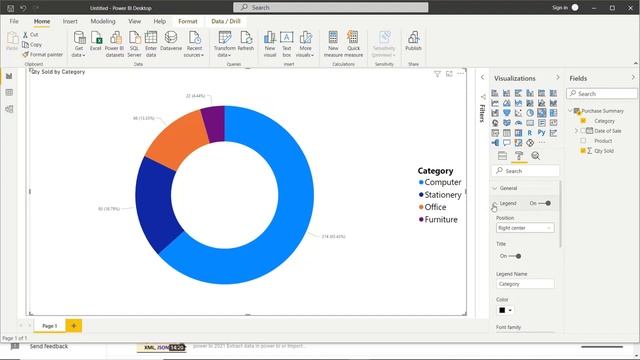Check the Date of Sale field
The height and width of the screenshot is (360, 640).
[x=583, y=131]
